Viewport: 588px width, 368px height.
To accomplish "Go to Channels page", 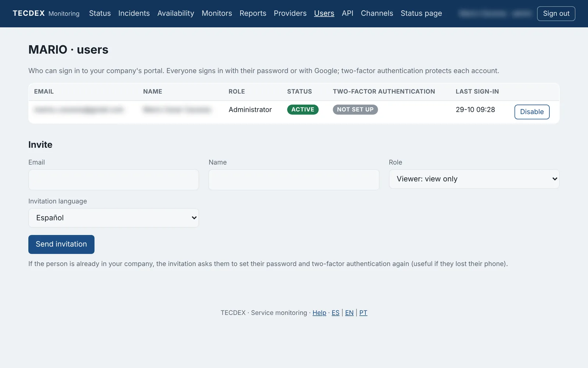I will coord(377,13).
